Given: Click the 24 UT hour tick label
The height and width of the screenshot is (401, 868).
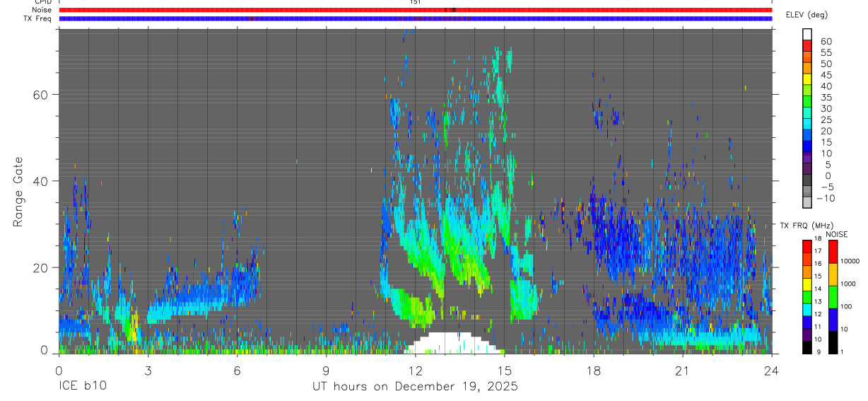Looking at the screenshot, I should 771,371.
